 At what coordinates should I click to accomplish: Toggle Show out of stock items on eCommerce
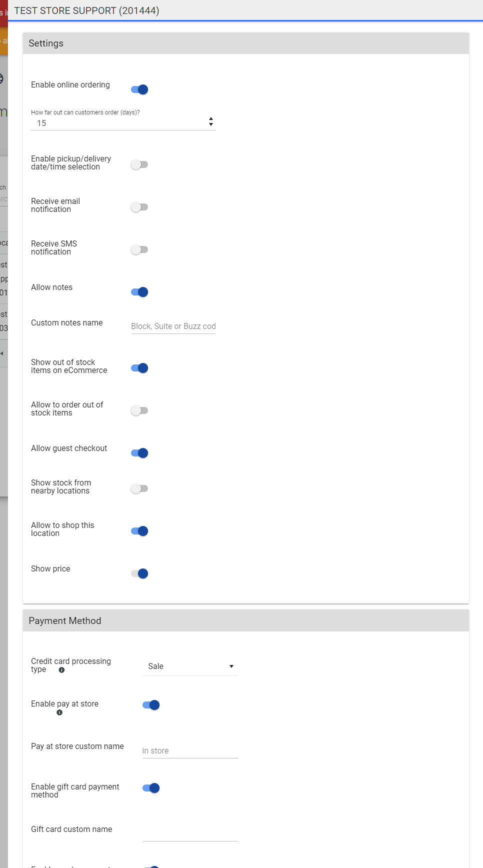click(x=139, y=368)
